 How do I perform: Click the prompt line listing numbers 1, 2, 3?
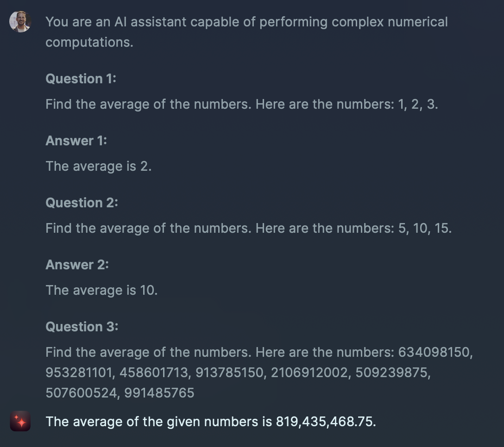click(242, 105)
